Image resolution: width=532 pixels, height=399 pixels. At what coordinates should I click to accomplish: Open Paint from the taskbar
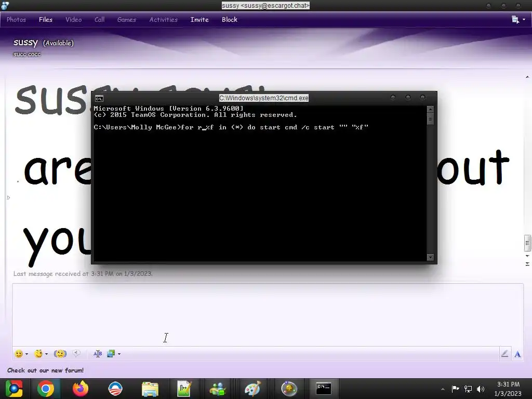click(x=252, y=389)
